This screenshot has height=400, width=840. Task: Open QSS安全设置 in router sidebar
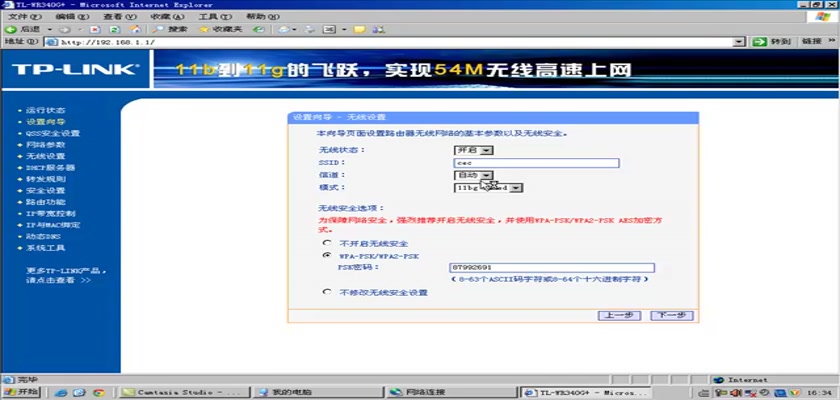coord(52,133)
